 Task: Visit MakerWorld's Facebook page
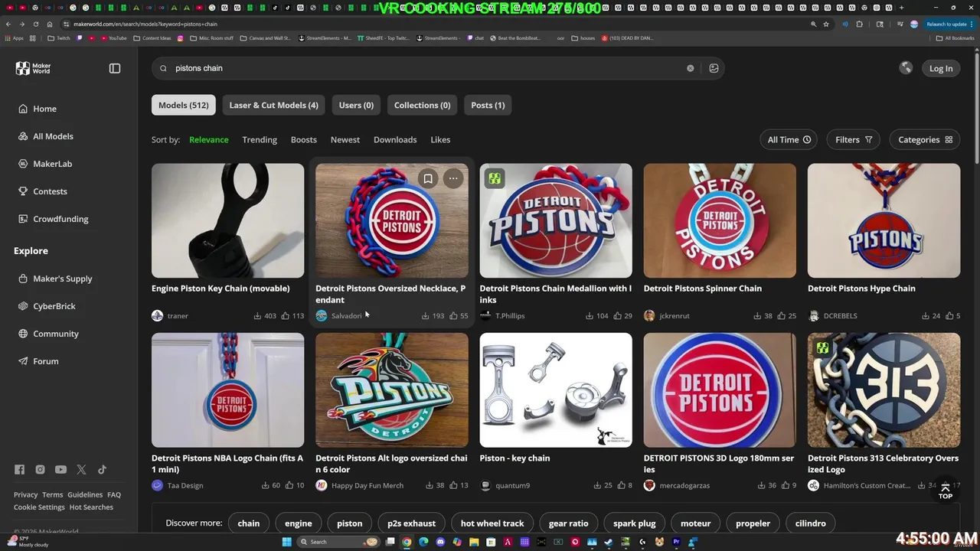click(x=19, y=470)
